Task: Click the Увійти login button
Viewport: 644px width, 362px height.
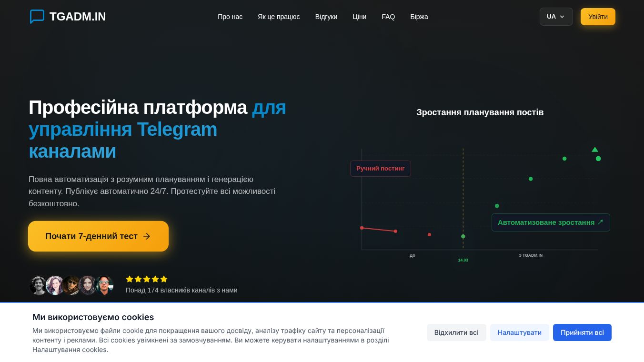Action: tap(598, 17)
